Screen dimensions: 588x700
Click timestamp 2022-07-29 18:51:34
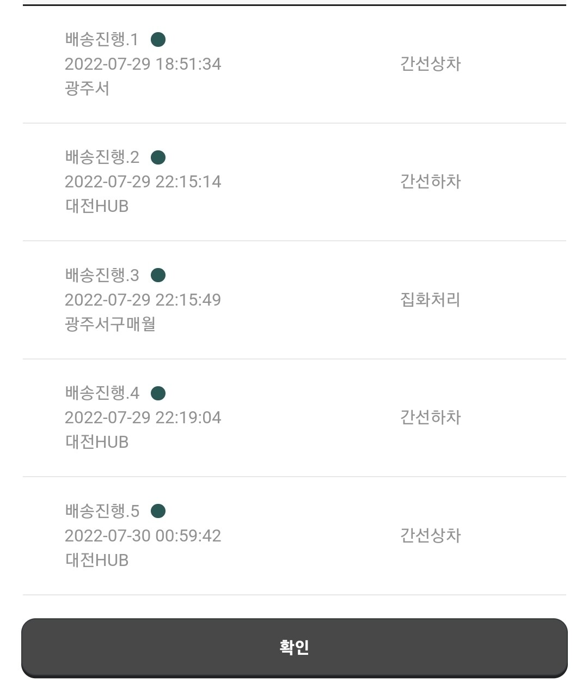click(143, 64)
